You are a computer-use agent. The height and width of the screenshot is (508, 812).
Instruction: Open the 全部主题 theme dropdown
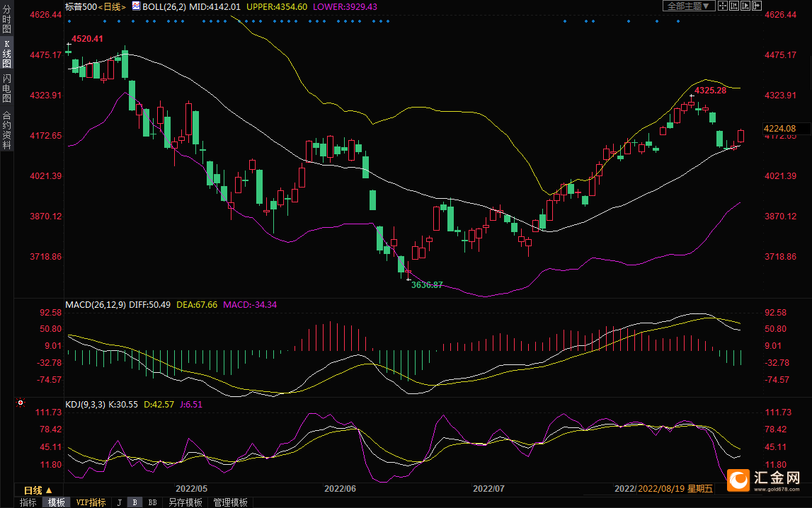pyautogui.click(x=687, y=6)
